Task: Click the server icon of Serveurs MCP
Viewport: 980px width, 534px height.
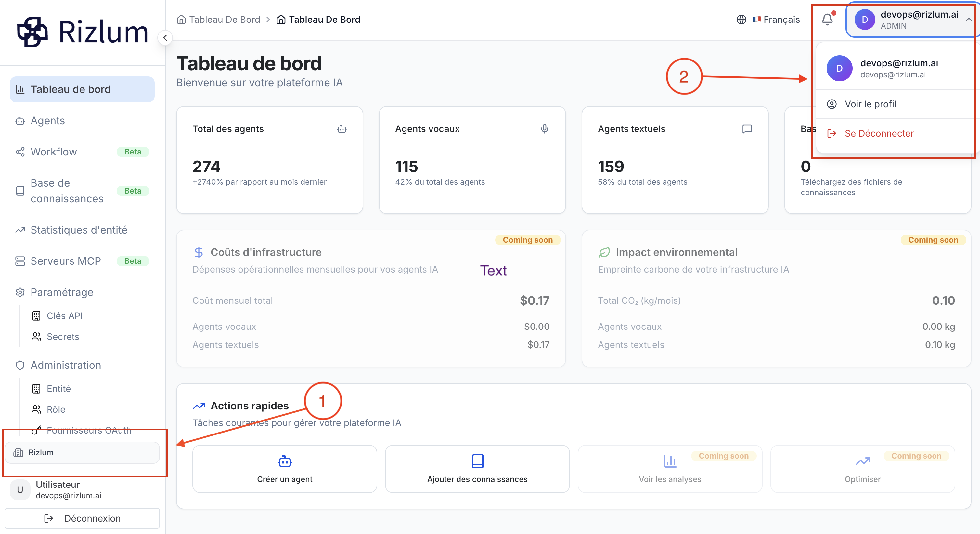Action: [x=20, y=261]
